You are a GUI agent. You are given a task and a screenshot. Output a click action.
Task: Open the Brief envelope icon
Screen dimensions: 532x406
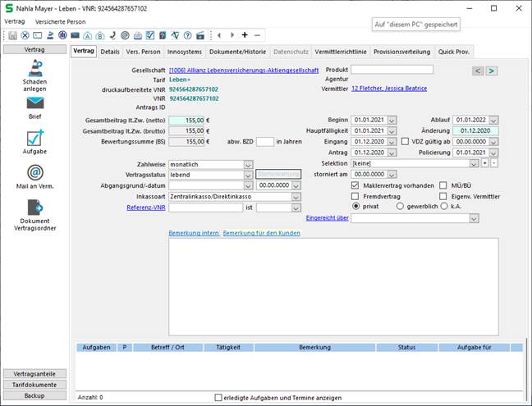(34, 103)
